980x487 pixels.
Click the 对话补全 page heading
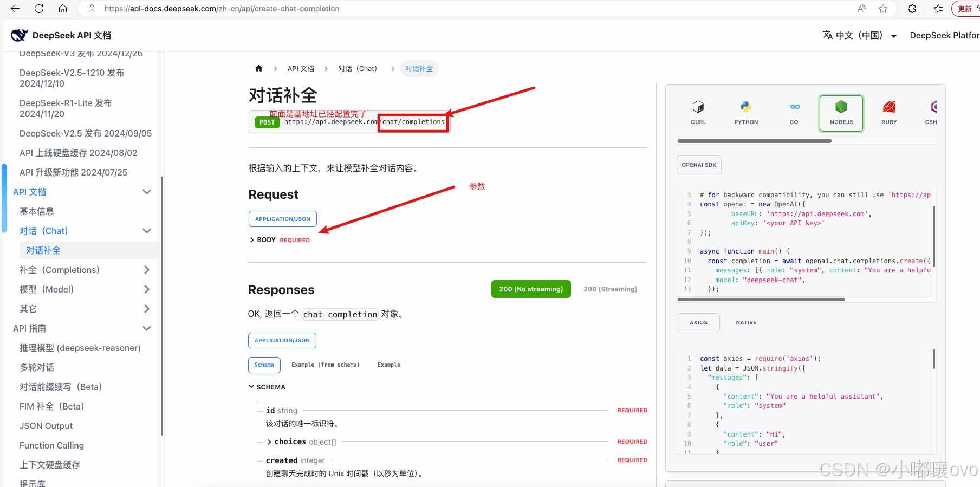click(283, 95)
